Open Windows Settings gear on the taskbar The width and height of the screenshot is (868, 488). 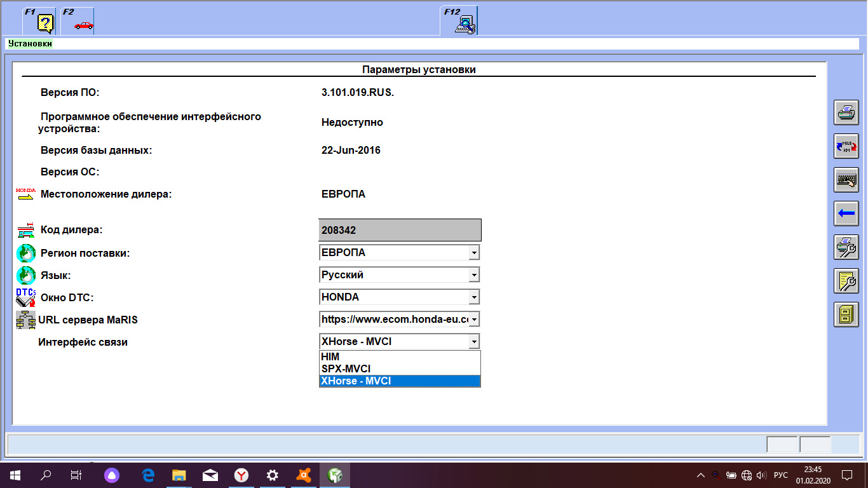click(x=273, y=475)
